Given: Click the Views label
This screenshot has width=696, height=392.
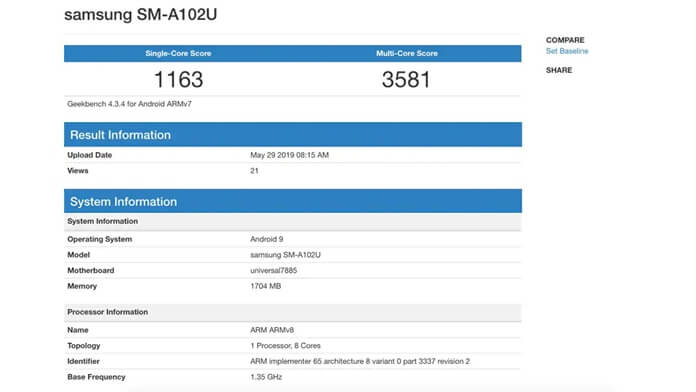Looking at the screenshot, I should [x=78, y=170].
